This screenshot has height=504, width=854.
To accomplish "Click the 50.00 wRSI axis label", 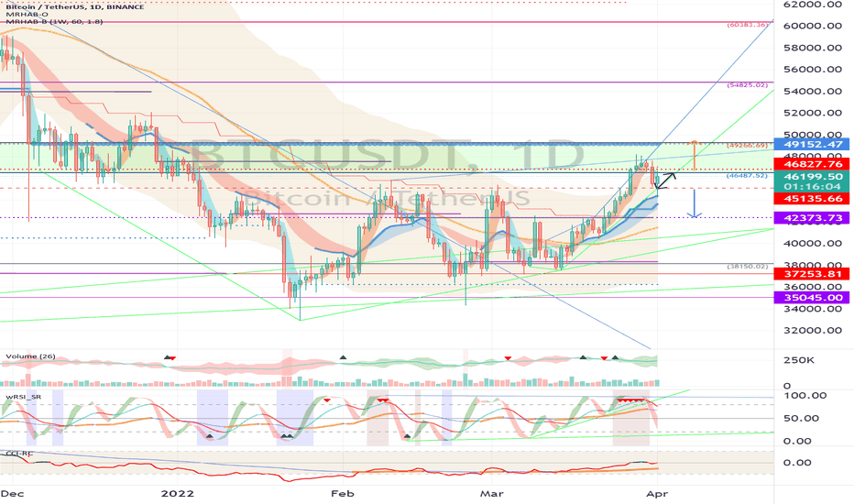I will (801, 419).
